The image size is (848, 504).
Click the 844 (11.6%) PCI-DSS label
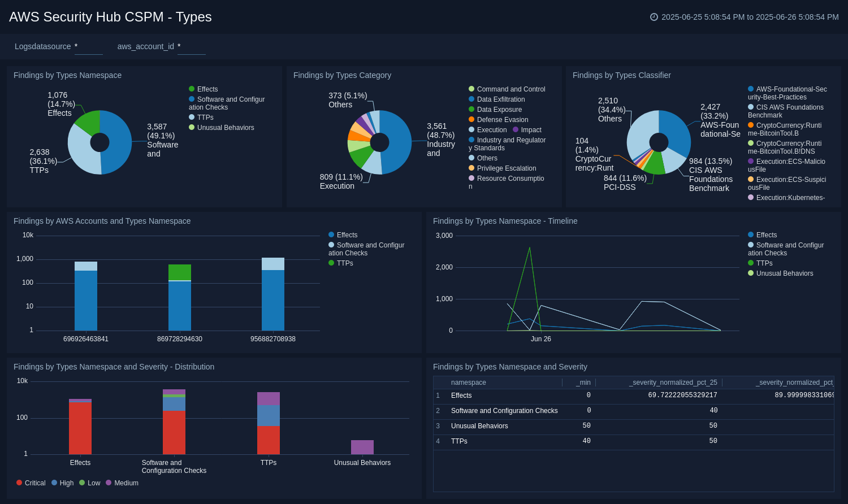tap(625, 183)
